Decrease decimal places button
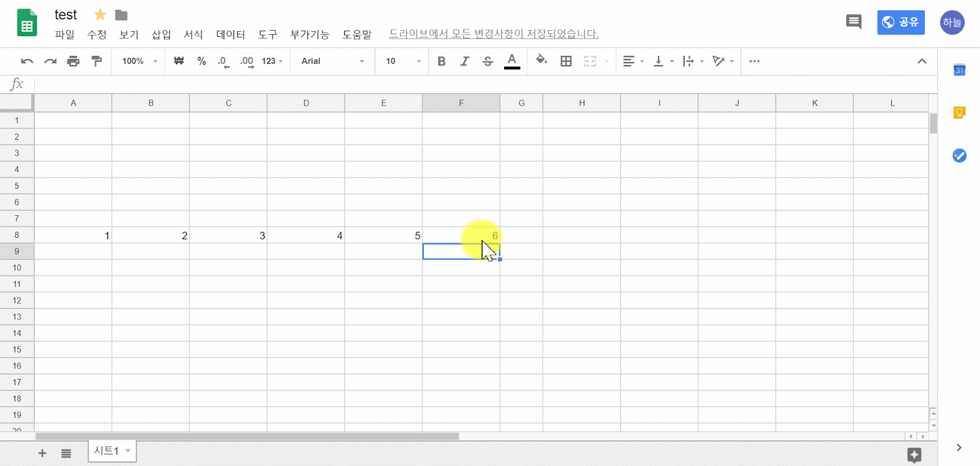 tap(224, 61)
